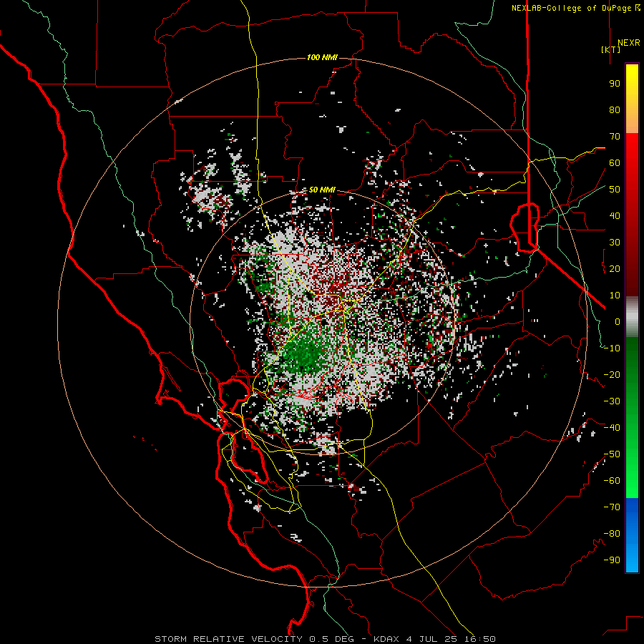Click the 70 value on the velocity scale
Viewport: 644px width, 644px height.
point(615,137)
